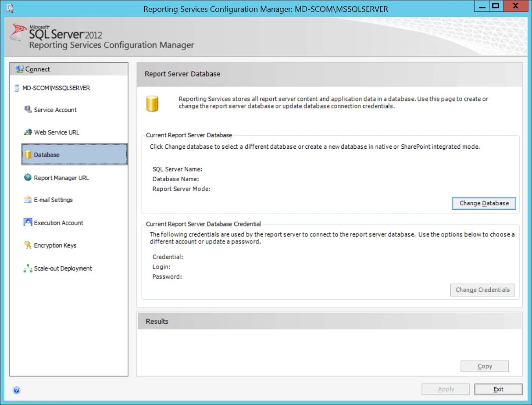Switch to E-mail Settings page
Image resolution: width=532 pixels, height=405 pixels.
[54, 200]
